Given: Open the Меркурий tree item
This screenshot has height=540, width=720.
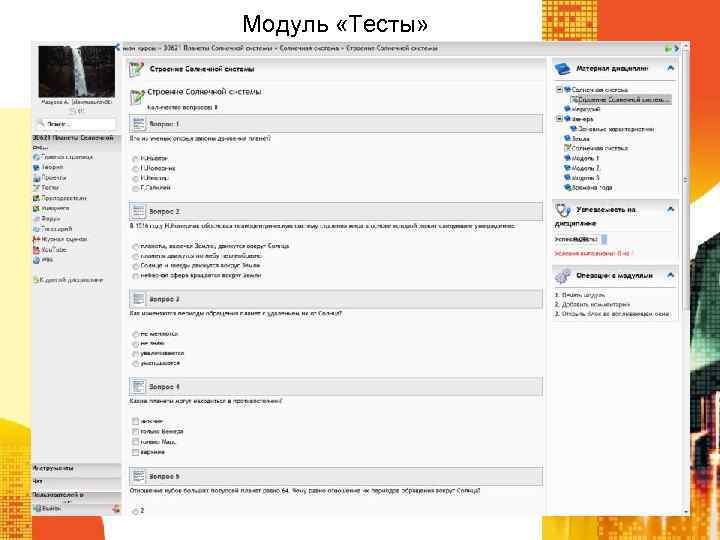Looking at the screenshot, I should (x=586, y=109).
